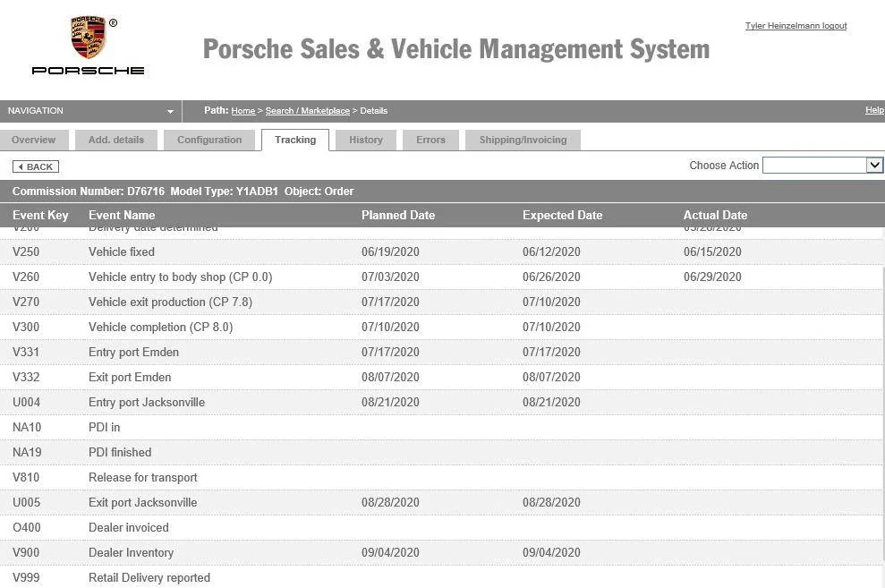885x588 pixels.
Task: Select the V999 event key
Action: coord(26,578)
